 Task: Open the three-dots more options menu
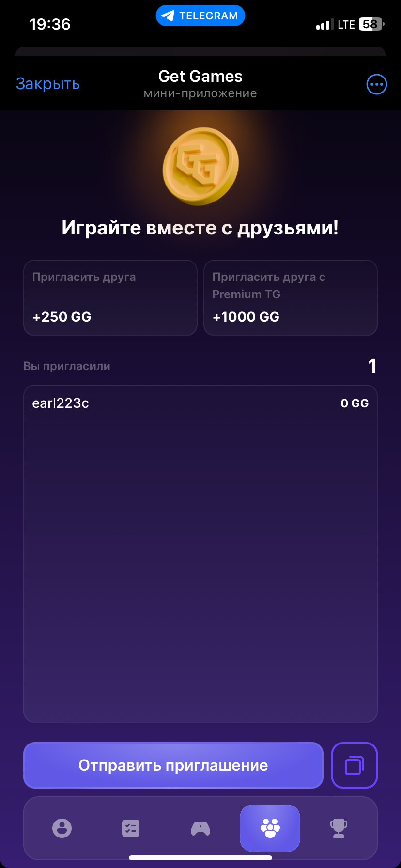tap(376, 84)
